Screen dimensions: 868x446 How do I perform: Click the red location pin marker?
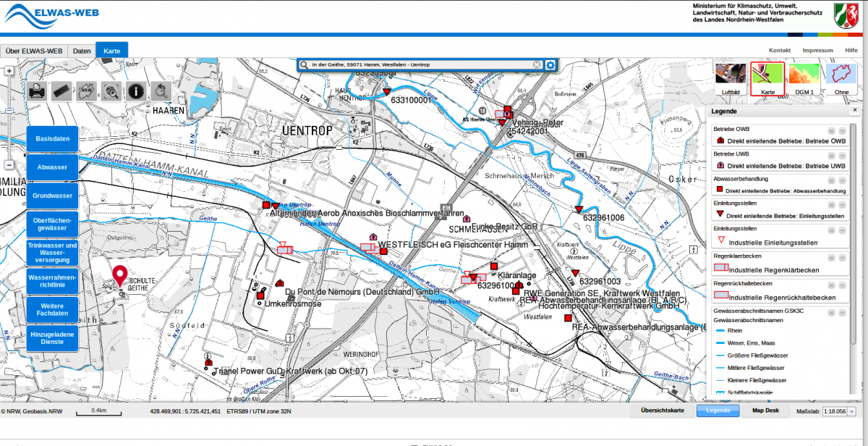tap(120, 275)
